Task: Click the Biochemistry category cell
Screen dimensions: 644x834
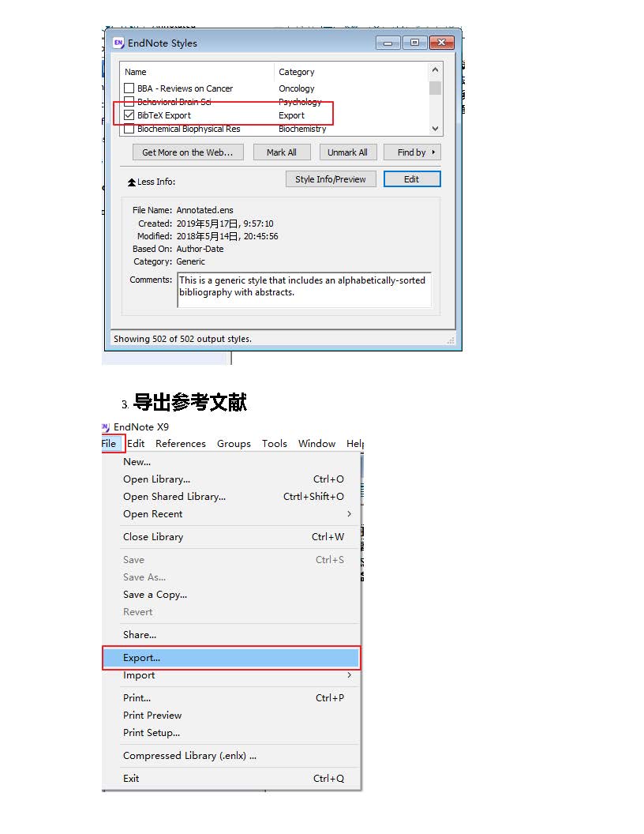Action: [x=302, y=130]
